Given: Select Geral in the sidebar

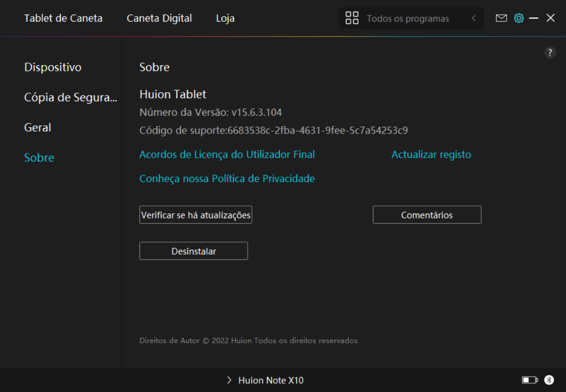Looking at the screenshot, I should [38, 127].
